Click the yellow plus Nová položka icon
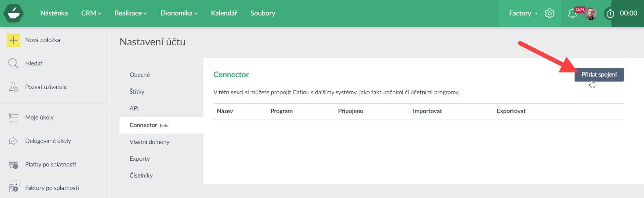The image size is (644, 198). [13, 40]
